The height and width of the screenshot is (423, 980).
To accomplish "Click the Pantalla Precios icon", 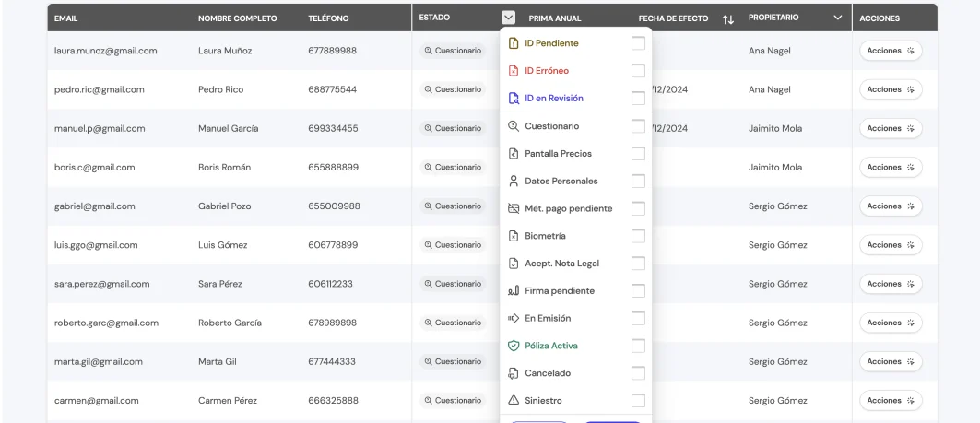I will click(514, 154).
